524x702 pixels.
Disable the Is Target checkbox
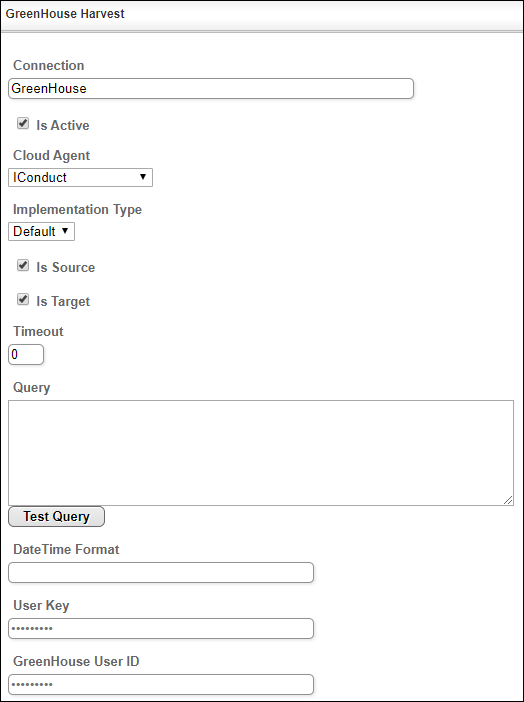[x=23, y=299]
